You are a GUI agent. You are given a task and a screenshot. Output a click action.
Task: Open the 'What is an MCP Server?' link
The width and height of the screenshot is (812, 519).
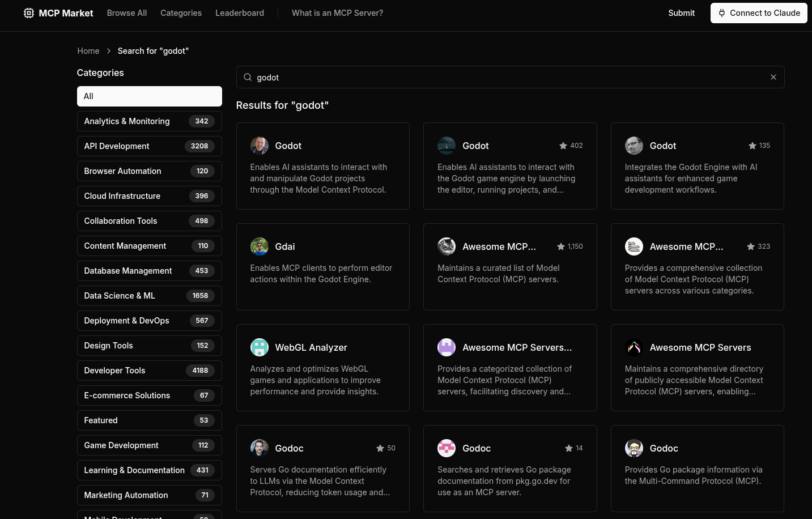coord(337,13)
